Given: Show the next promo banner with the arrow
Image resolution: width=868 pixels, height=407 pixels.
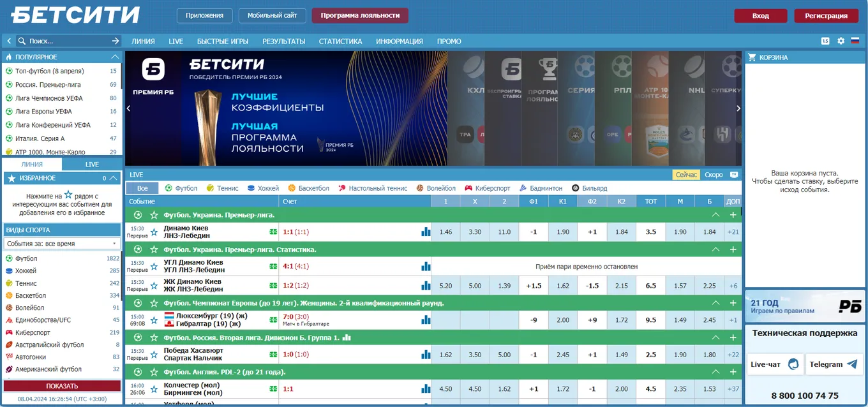Looking at the screenshot, I should coord(738,108).
